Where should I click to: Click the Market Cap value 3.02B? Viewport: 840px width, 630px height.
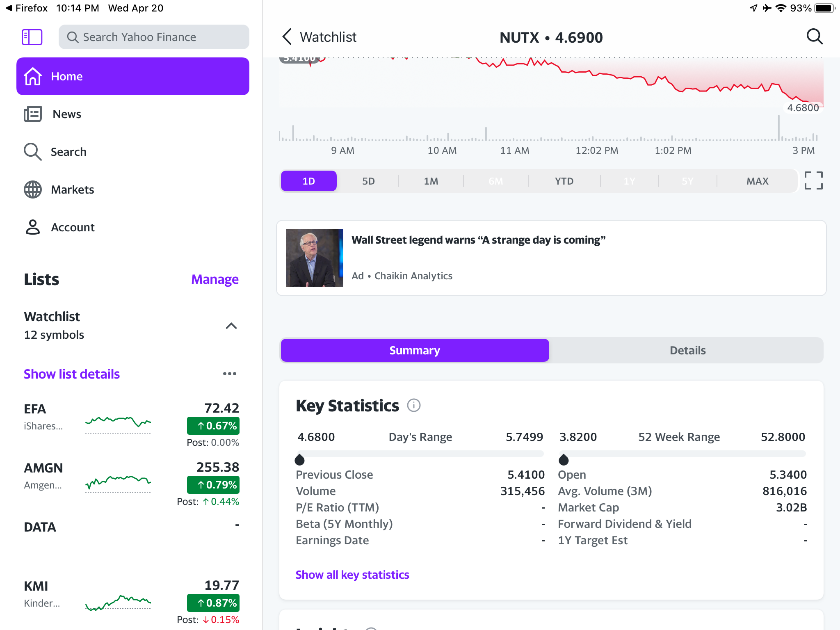coord(791,507)
